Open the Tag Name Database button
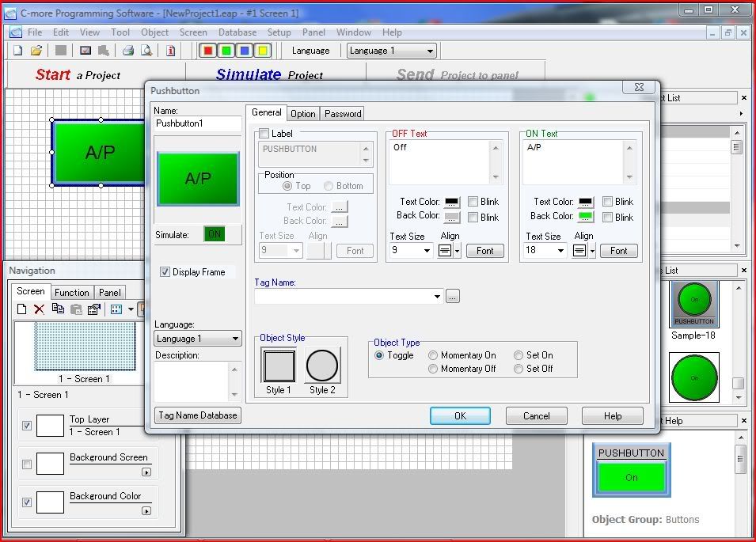 (197, 415)
